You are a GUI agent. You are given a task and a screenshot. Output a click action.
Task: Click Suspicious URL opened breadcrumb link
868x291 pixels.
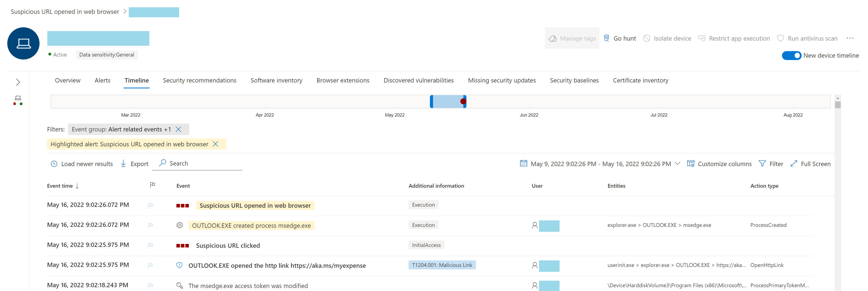pos(65,12)
